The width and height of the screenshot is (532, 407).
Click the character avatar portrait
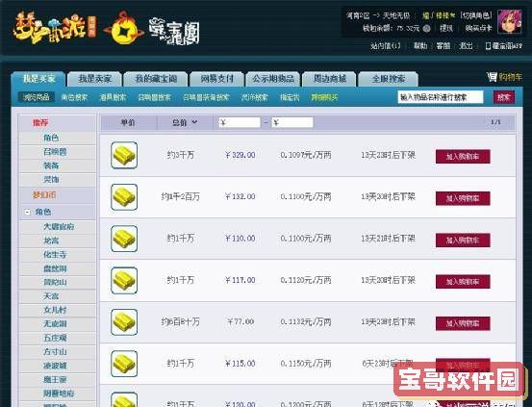pos(509,21)
